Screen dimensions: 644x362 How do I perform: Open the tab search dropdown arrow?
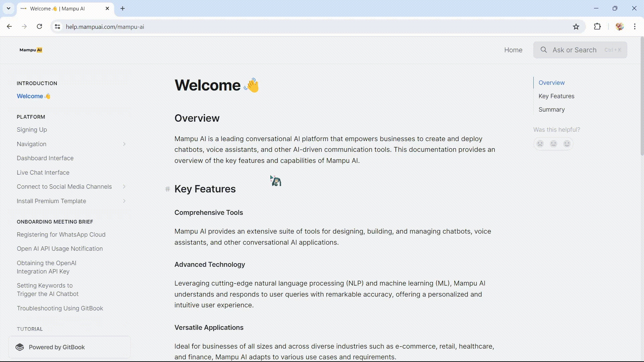(x=9, y=8)
